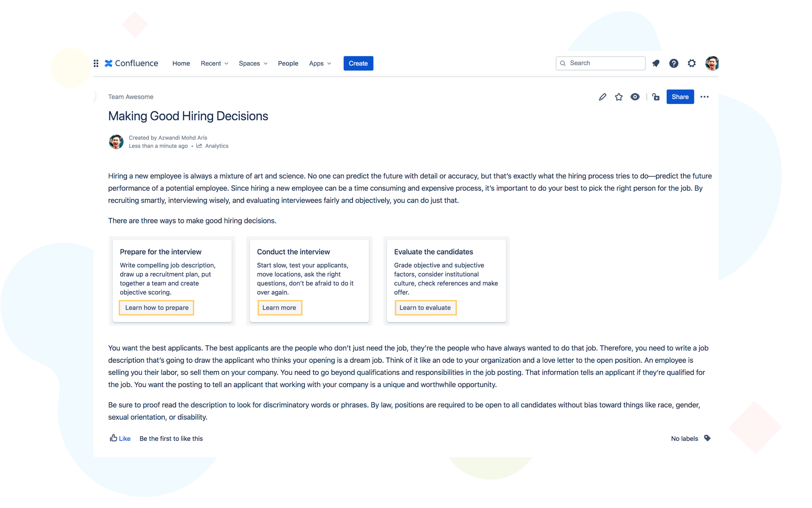This screenshot has width=812, height=508.
Task: Click Learn how to prepare button
Action: point(156,307)
